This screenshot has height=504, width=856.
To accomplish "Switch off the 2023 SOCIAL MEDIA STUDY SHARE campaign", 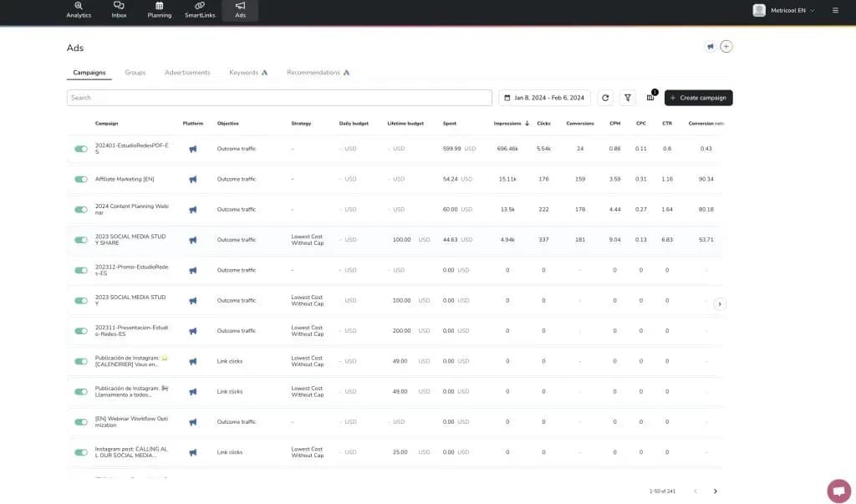I will 81,240.
